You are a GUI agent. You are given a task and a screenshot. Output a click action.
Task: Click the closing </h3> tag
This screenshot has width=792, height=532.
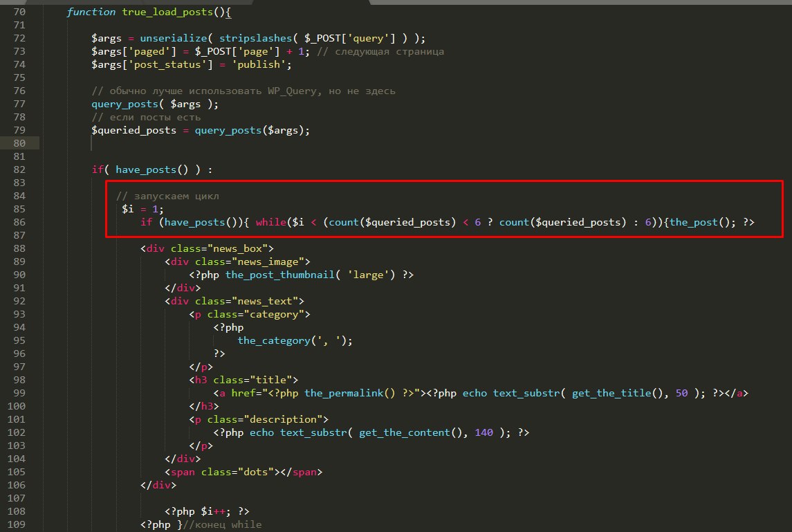[204, 406]
